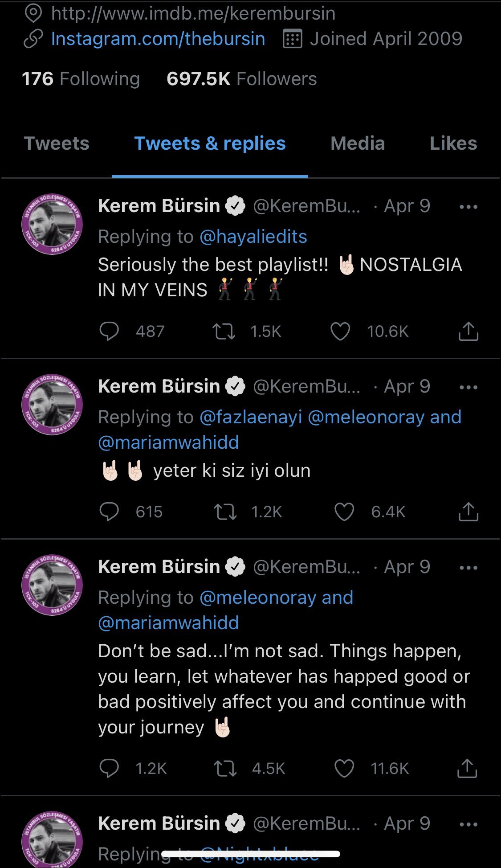The height and width of the screenshot is (868, 501).
Task: Share the playlist nostalgia tweet
Action: pos(468,332)
